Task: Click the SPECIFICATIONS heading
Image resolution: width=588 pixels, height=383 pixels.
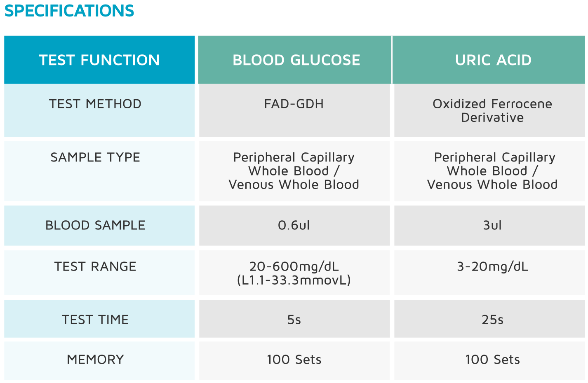Action: [x=69, y=11]
